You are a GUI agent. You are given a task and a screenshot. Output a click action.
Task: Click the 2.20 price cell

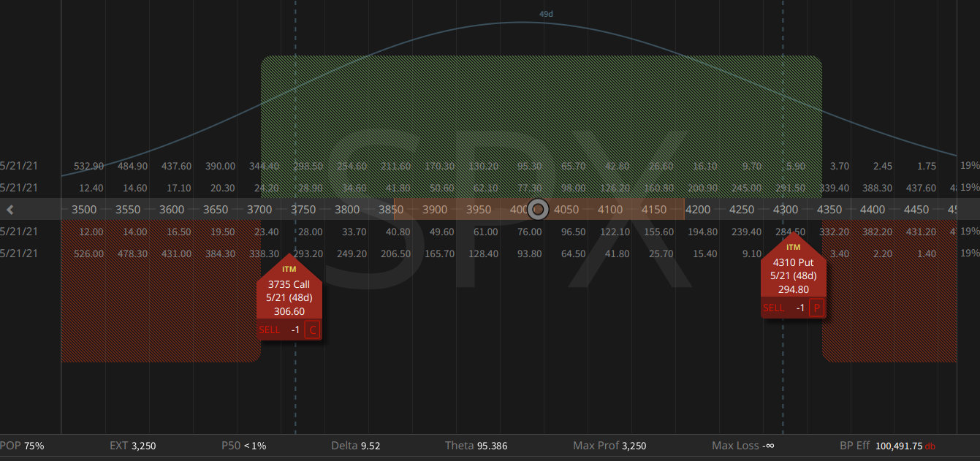[883, 254]
